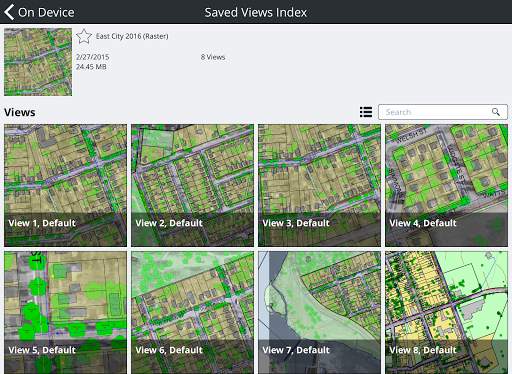The width and height of the screenshot is (512, 374).
Task: Click the 'East City 2016 (Raster)' title text
Action: pyautogui.click(x=132, y=36)
